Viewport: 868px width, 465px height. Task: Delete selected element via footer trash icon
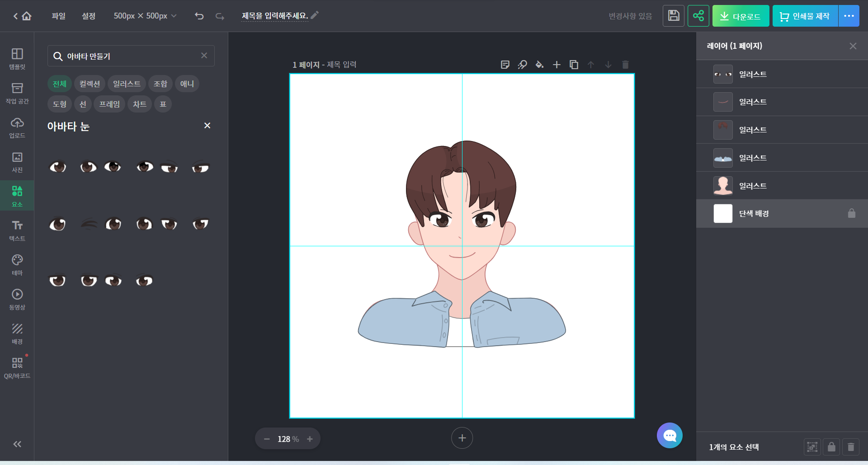851,447
